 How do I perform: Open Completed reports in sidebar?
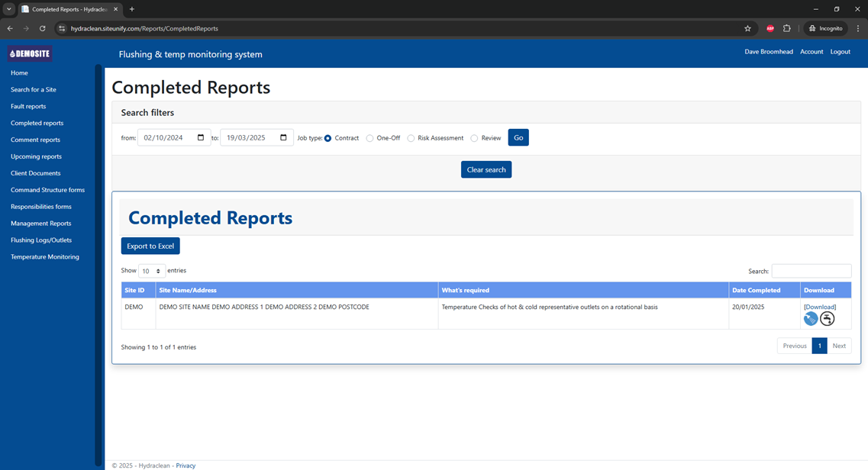pyautogui.click(x=37, y=124)
